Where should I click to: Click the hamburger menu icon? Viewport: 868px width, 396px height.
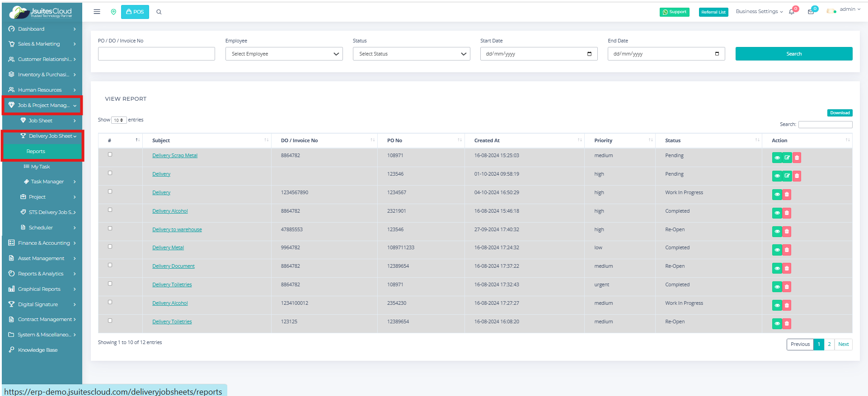click(x=97, y=12)
